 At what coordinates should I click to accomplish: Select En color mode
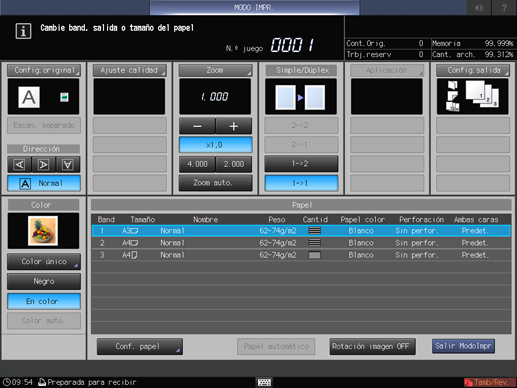(44, 301)
